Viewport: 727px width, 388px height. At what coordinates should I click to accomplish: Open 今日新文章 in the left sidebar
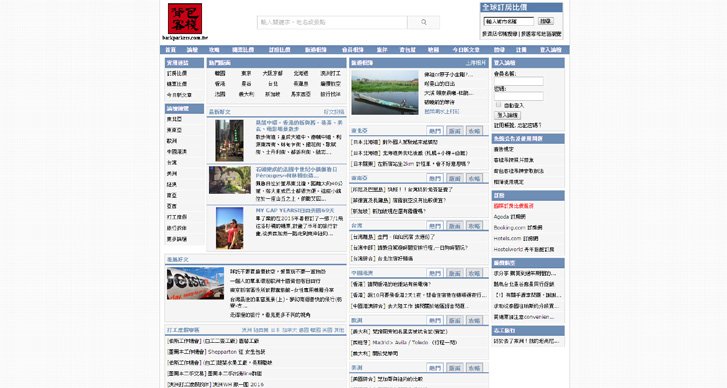click(179, 95)
